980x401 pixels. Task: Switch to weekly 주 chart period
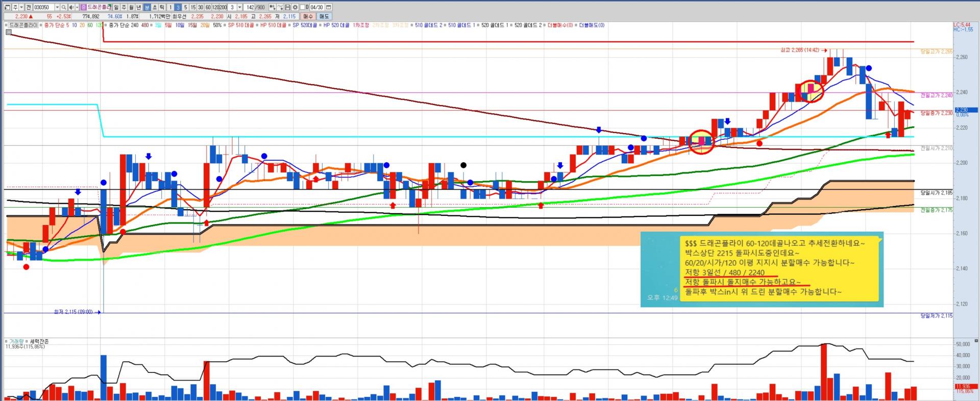click(x=124, y=8)
